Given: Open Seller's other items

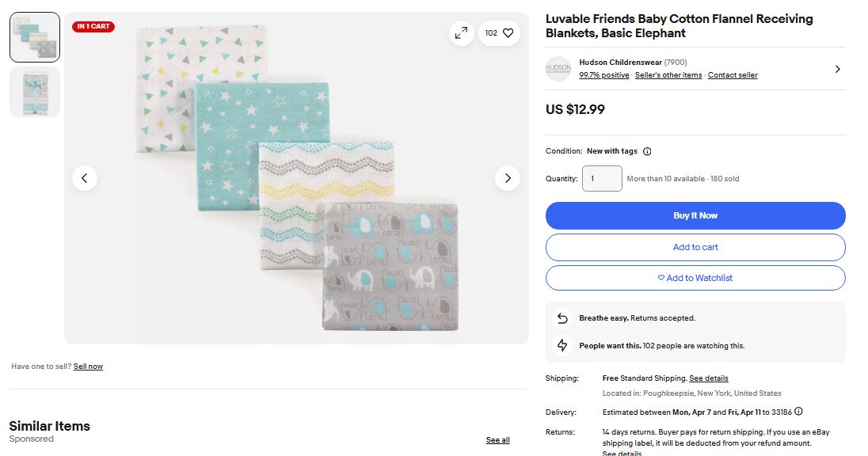Looking at the screenshot, I should [666, 74].
